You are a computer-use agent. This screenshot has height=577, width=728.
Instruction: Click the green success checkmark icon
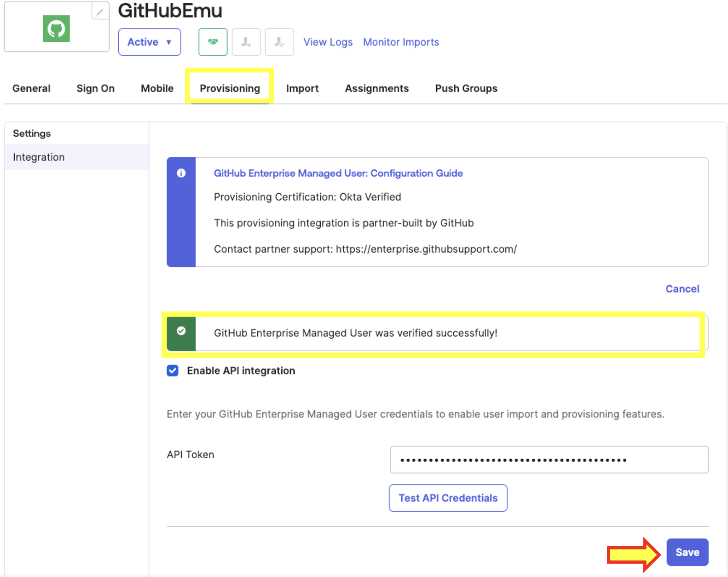[181, 331]
